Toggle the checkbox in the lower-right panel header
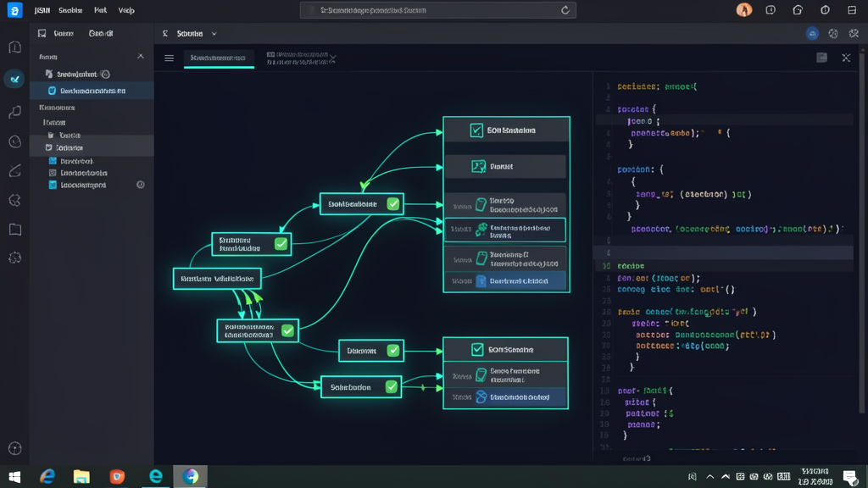The width and height of the screenshot is (868, 488). (477, 350)
